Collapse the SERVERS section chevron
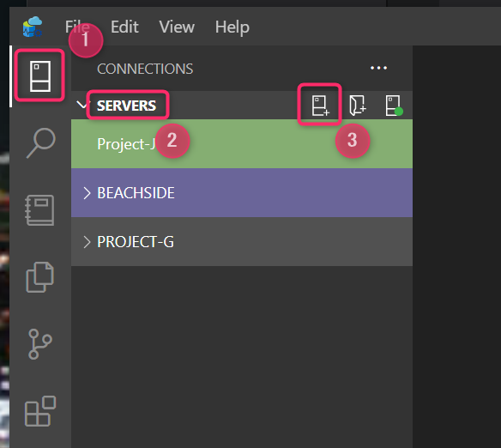This screenshot has height=448, width=501. (x=81, y=105)
